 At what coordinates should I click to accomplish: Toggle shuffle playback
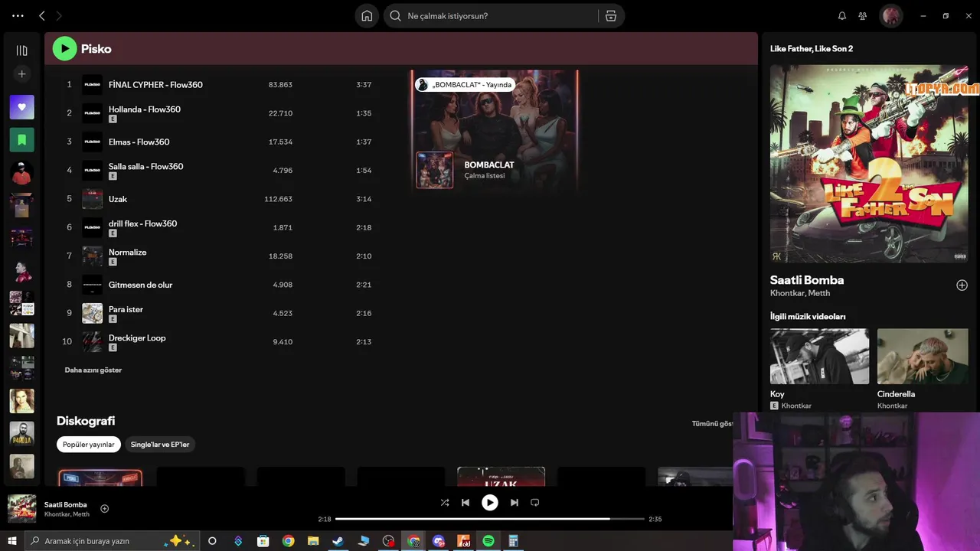click(x=445, y=503)
